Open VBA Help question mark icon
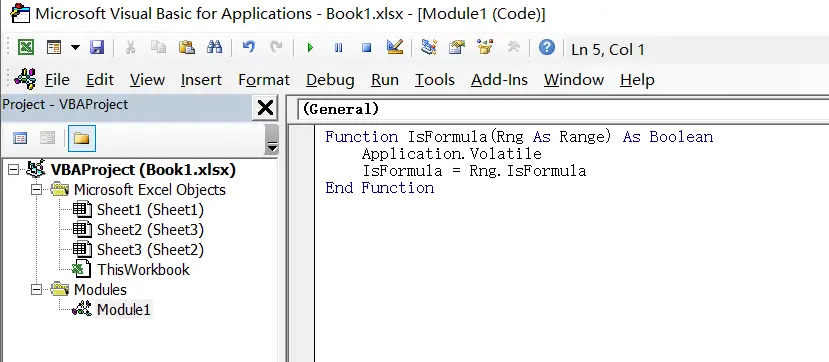 click(547, 48)
